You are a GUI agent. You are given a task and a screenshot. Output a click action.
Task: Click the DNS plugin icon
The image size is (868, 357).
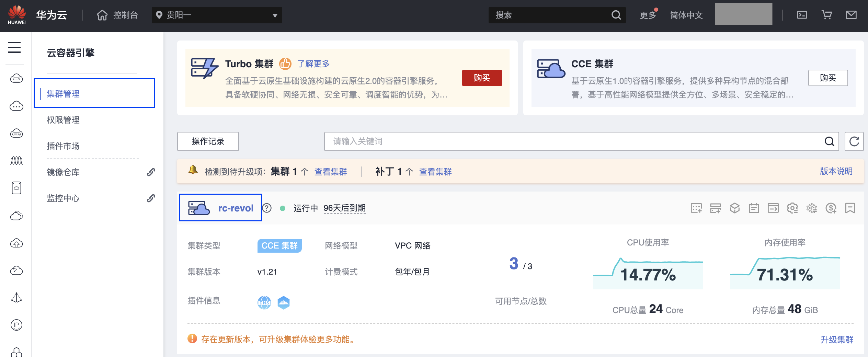[x=264, y=302]
